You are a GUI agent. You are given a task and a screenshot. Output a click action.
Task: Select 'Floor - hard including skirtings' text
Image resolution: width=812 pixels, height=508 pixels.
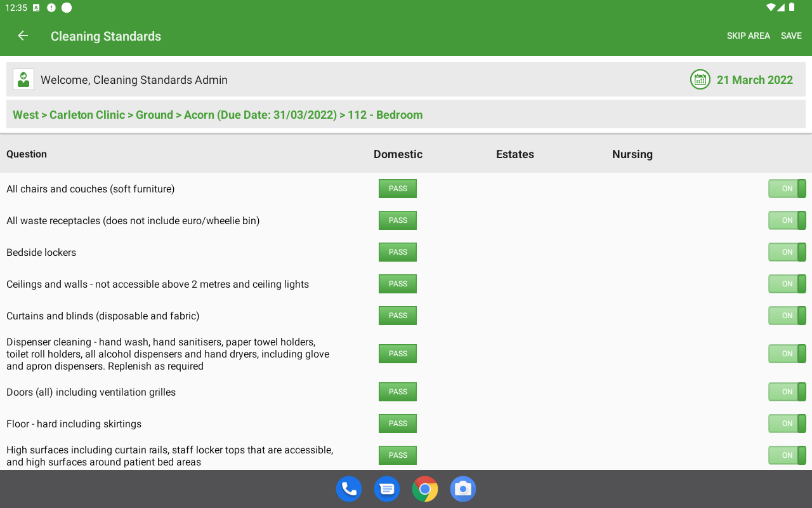74,424
